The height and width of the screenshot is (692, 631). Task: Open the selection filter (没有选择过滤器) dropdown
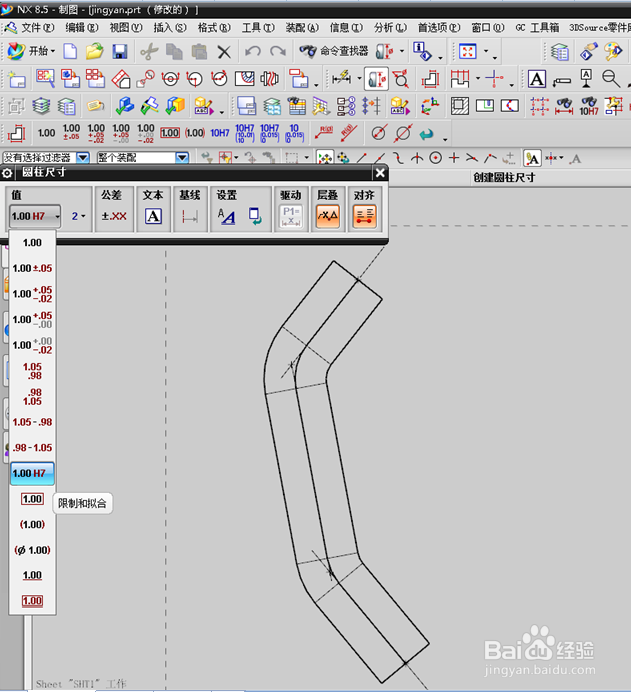click(83, 158)
